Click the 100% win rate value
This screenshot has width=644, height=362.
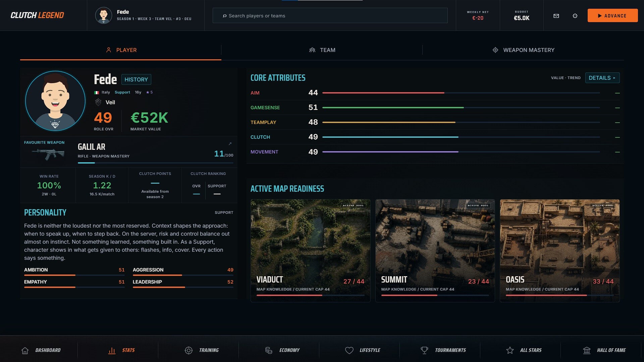click(x=49, y=185)
